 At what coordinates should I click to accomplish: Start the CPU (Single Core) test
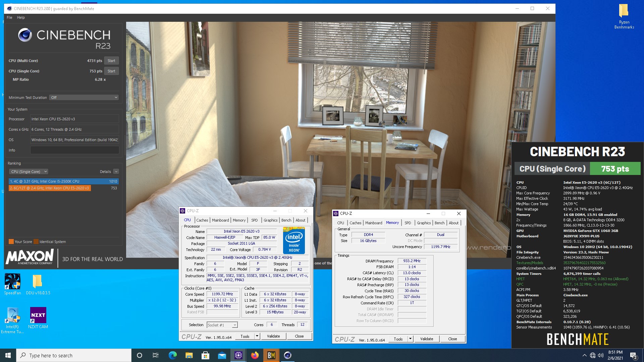pos(111,71)
